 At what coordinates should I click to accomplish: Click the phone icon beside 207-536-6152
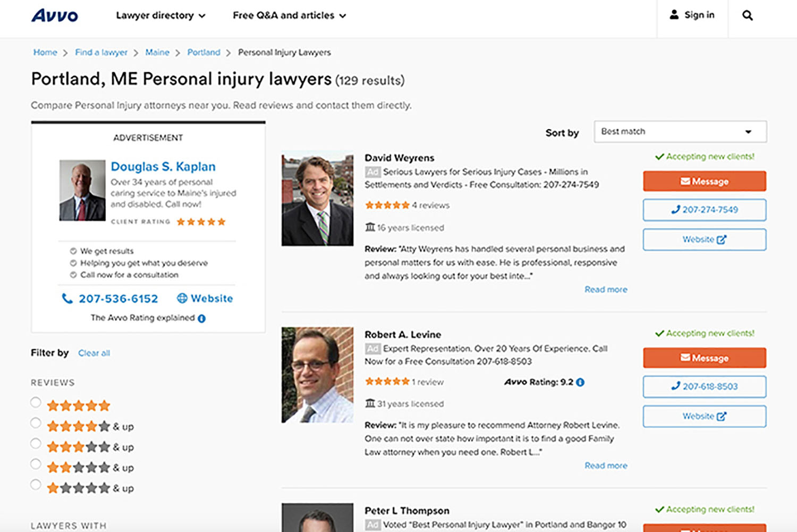pos(68,299)
